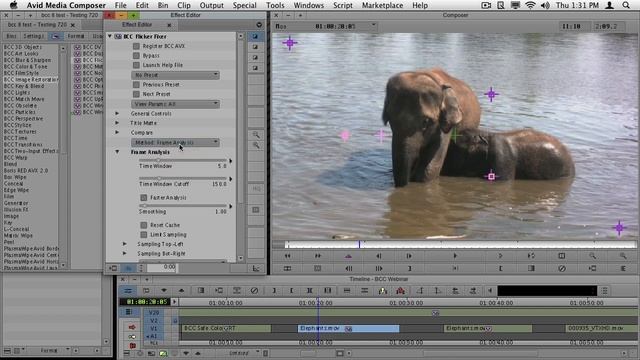Click the top button in the Effect Editor sidebar
Screen dimensions: 640x360
[x=256, y=36]
